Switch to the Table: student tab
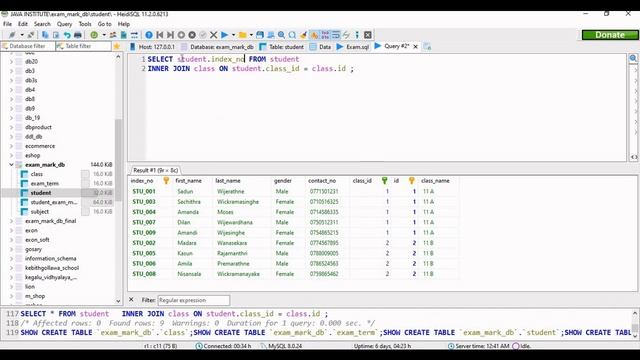Image resolution: width=640 pixels, height=360 pixels. [x=282, y=47]
